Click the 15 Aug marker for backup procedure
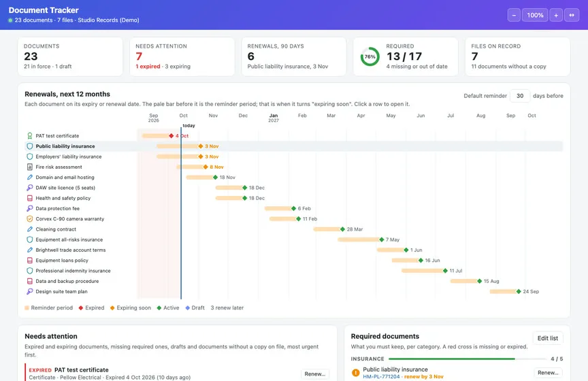Image resolution: width=588 pixels, height=381 pixels. coord(479,281)
